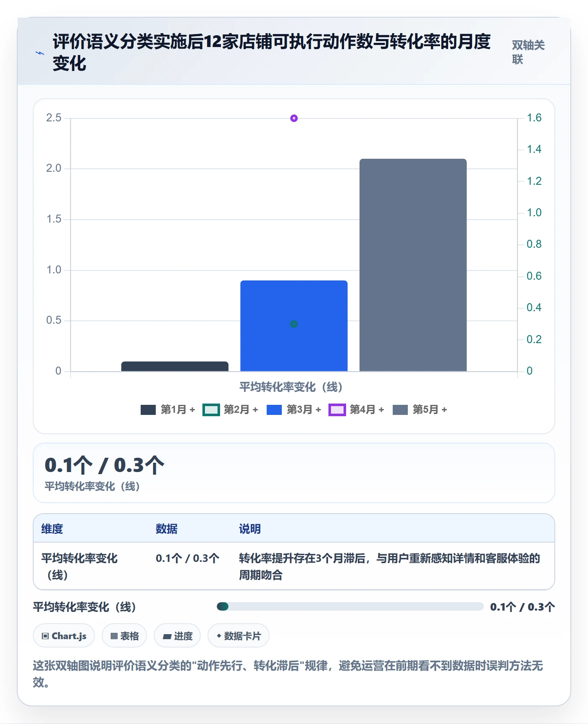Screen dimensions: 588x724
Task: Click the footer note starting with 这张双轴图说明
Action: click(x=288, y=674)
